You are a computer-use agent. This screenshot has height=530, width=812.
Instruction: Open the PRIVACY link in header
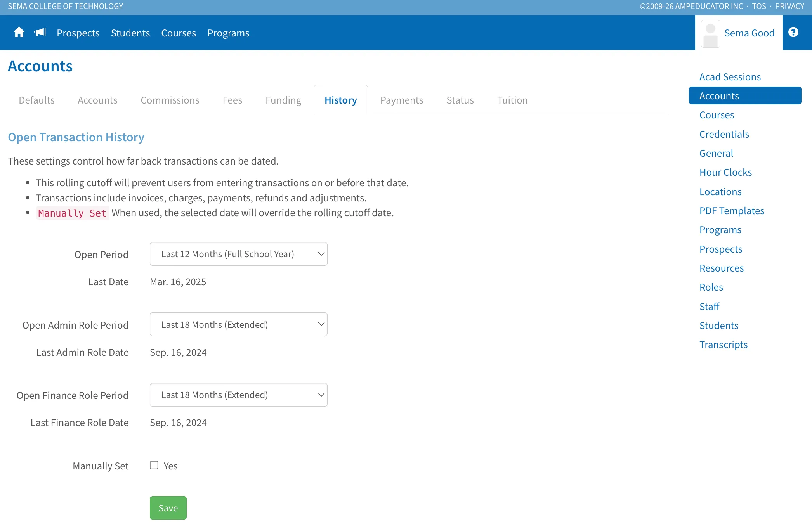[x=789, y=6]
